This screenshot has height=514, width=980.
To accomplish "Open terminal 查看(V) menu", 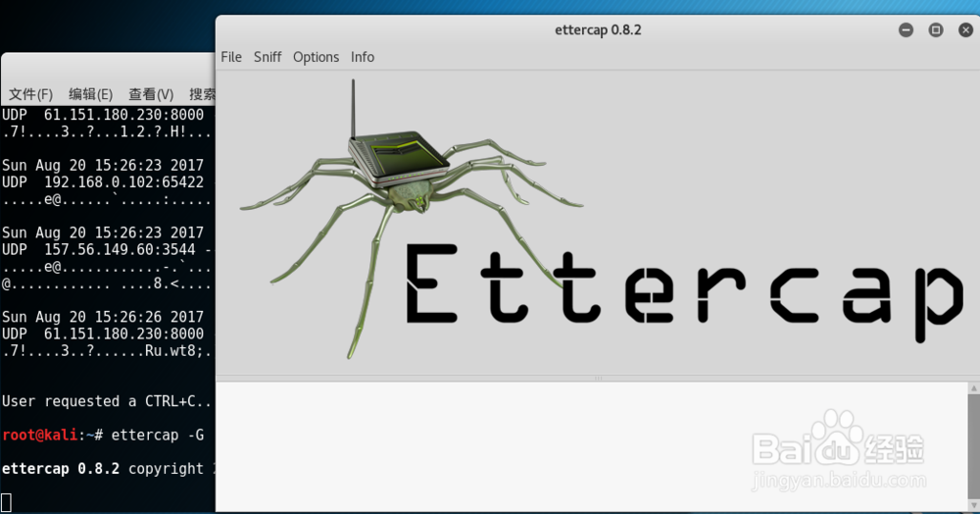I will [151, 94].
